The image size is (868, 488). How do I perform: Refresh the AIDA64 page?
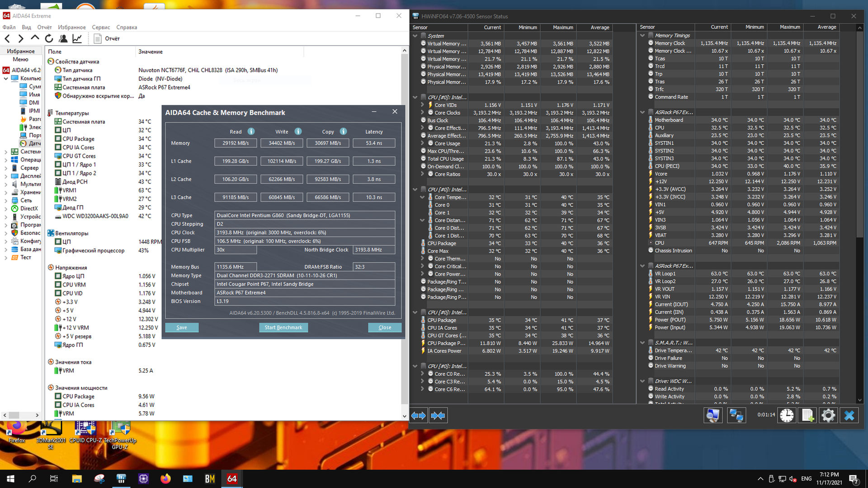click(x=49, y=39)
